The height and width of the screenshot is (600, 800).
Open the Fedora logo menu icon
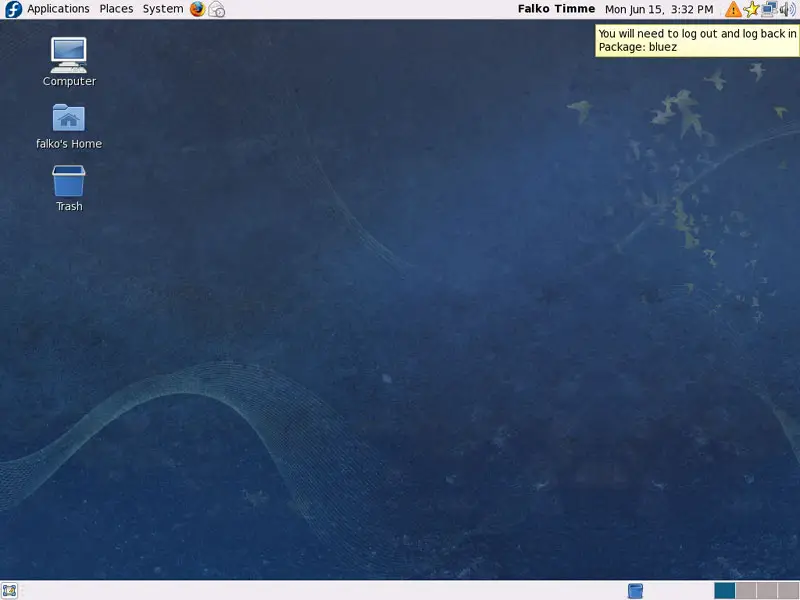(x=13, y=9)
